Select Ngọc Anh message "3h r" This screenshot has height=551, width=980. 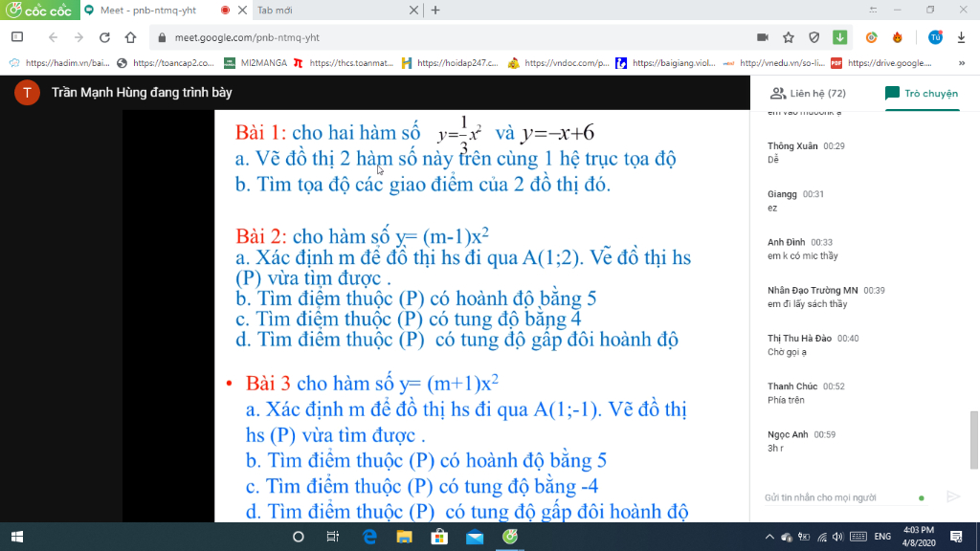(801, 441)
